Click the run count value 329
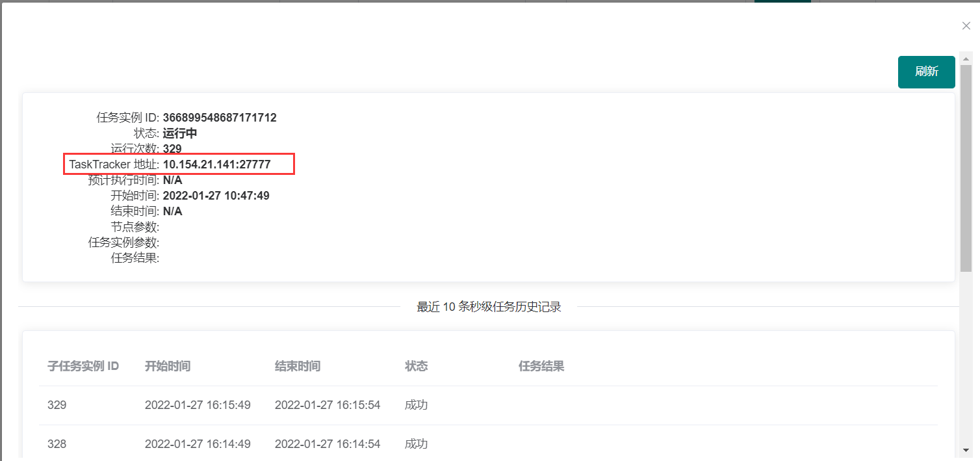 point(172,149)
